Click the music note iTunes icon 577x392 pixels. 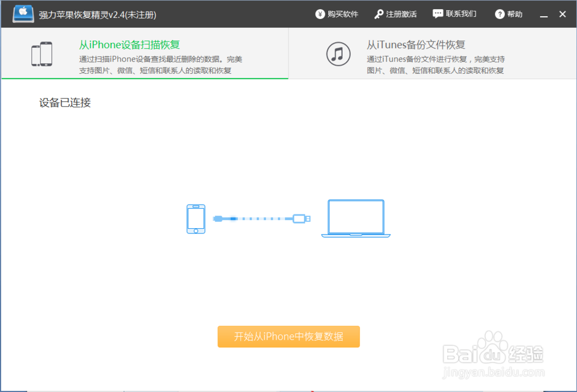tap(338, 54)
